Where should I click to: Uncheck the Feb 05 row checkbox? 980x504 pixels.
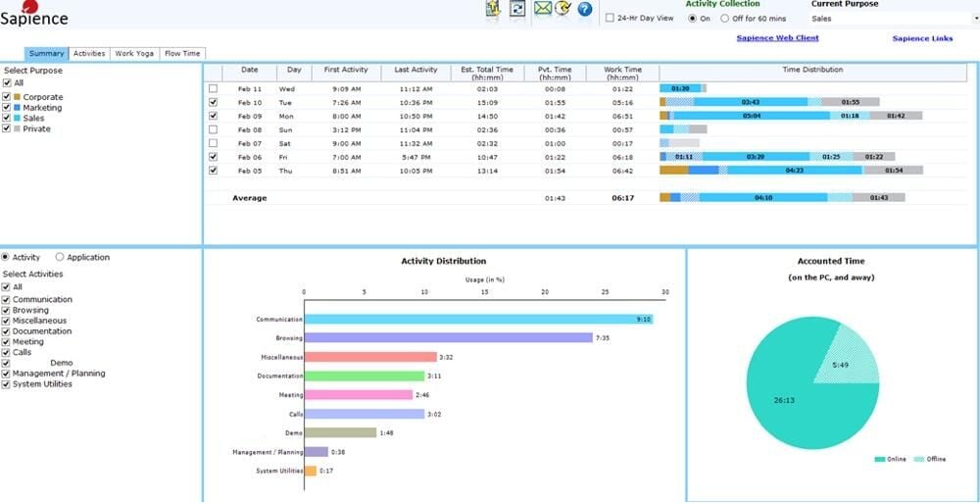[213, 170]
